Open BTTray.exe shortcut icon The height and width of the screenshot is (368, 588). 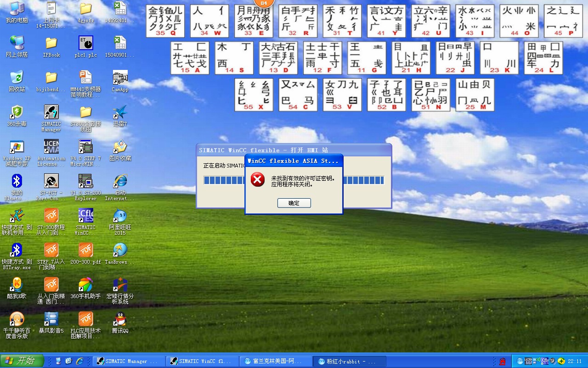pos(17,256)
